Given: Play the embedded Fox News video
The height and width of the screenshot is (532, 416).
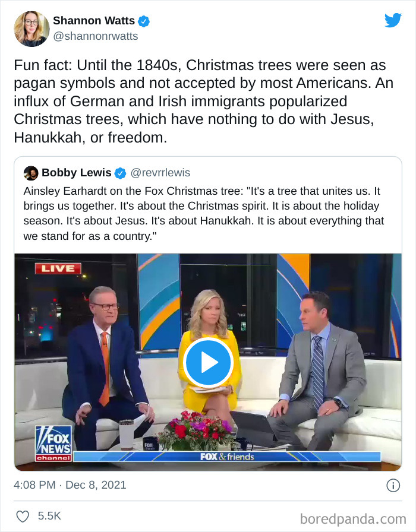Looking at the screenshot, I should pos(208,362).
